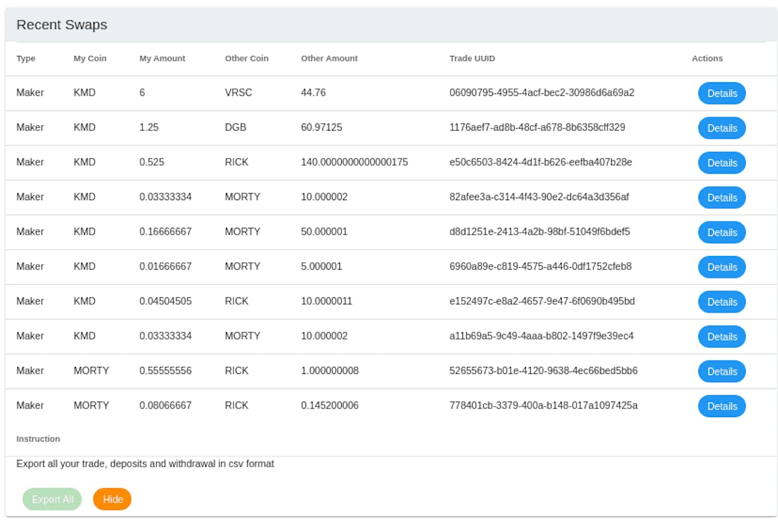Click the other amount 140.0000000000000175
The height and width of the screenshot is (532, 778).
pos(354,162)
